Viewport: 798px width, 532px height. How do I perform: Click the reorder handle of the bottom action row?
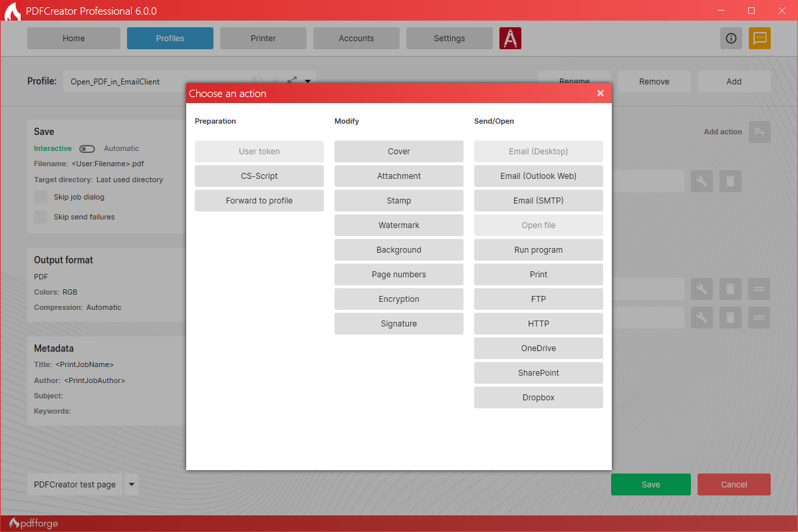pyautogui.click(x=759, y=317)
